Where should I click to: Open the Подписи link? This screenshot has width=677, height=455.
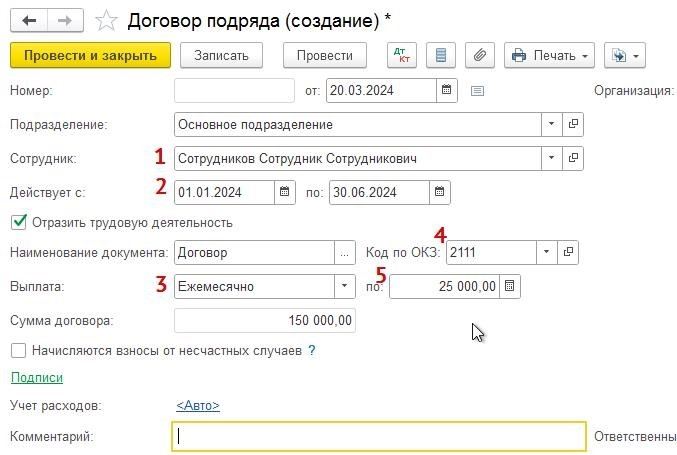click(x=37, y=378)
